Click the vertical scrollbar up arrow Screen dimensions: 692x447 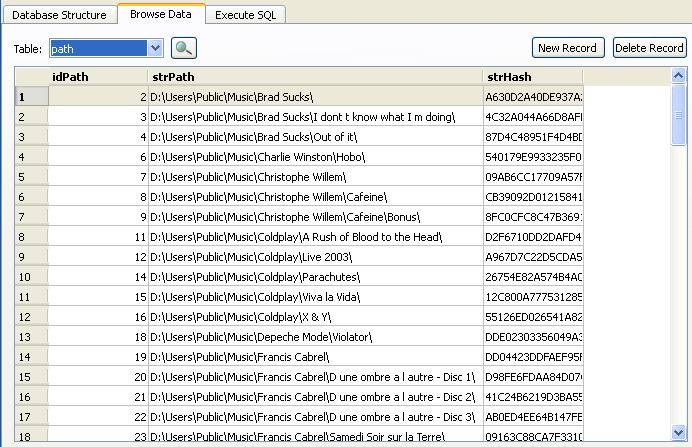click(679, 92)
